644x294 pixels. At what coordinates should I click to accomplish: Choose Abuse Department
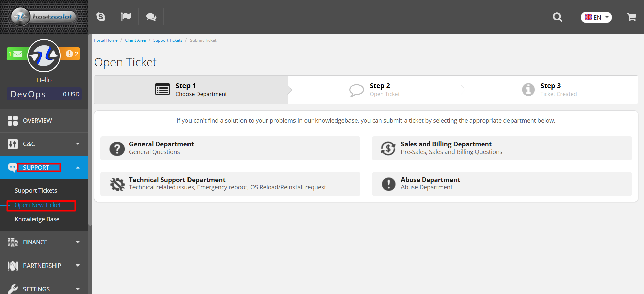tap(502, 184)
